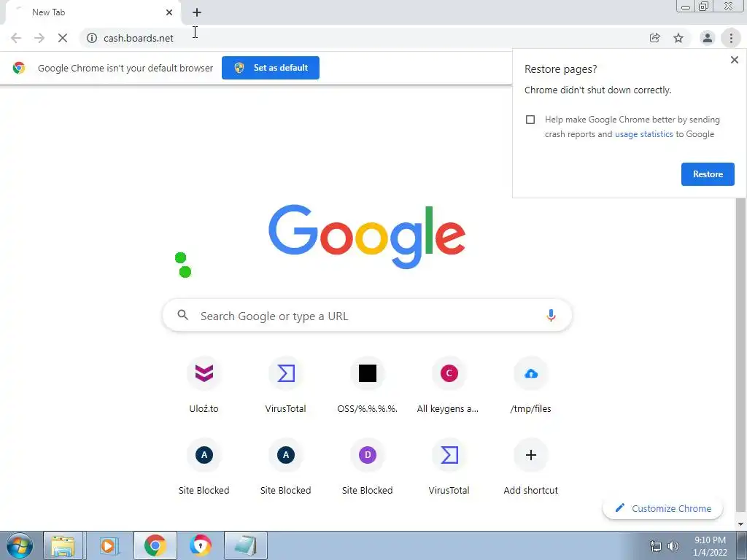Open the Windows Start menu

pos(20,545)
